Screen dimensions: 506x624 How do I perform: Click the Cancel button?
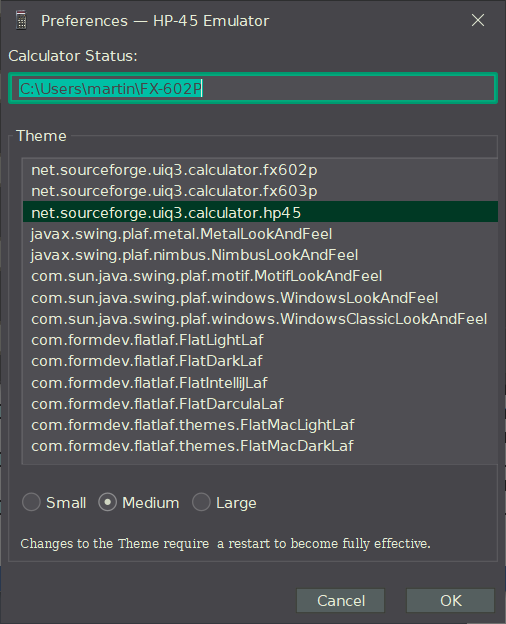(340, 601)
